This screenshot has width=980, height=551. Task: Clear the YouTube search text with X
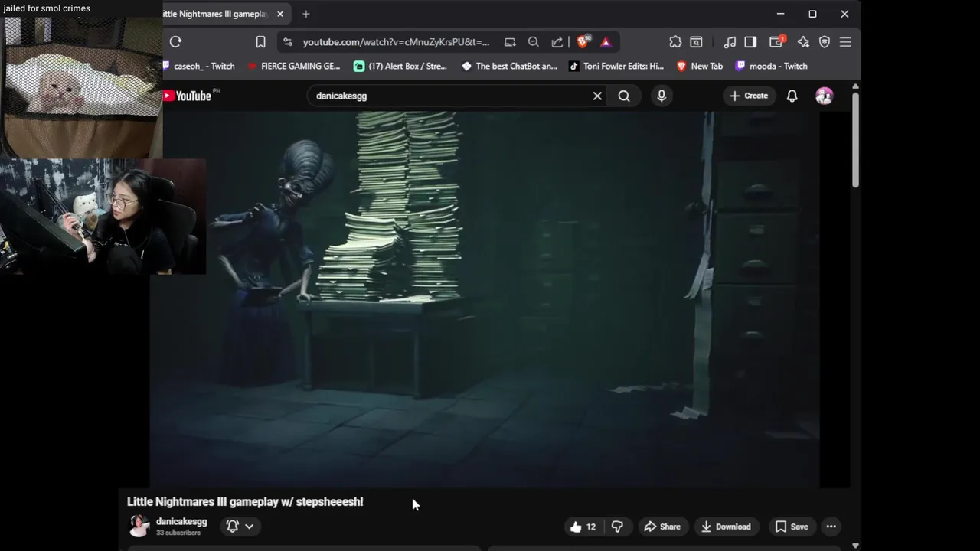click(597, 96)
